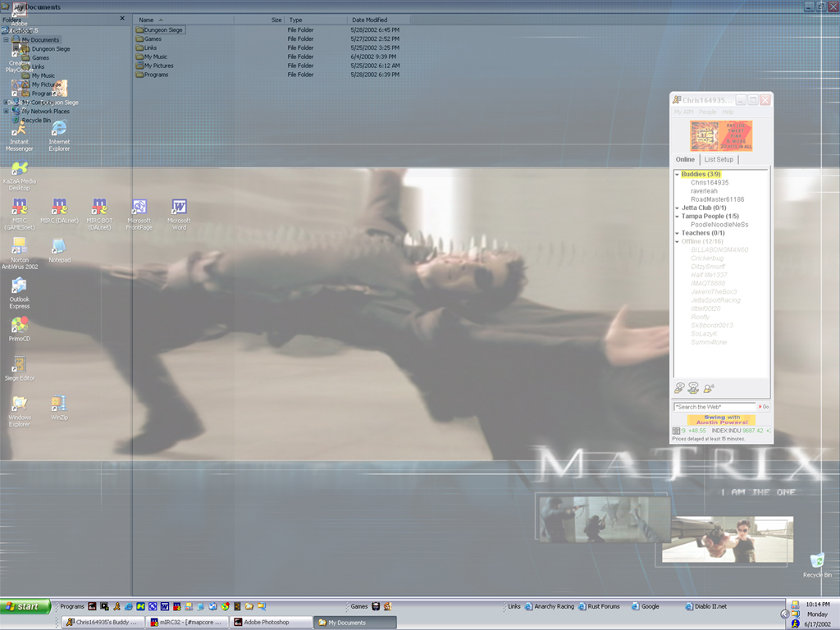Collapse the Buddies (3/9) group
Image resolution: width=840 pixels, height=630 pixels.
(x=677, y=175)
